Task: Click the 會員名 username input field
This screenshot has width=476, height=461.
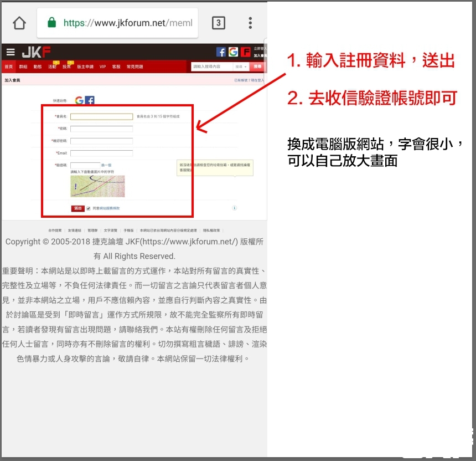Action: pos(101,116)
